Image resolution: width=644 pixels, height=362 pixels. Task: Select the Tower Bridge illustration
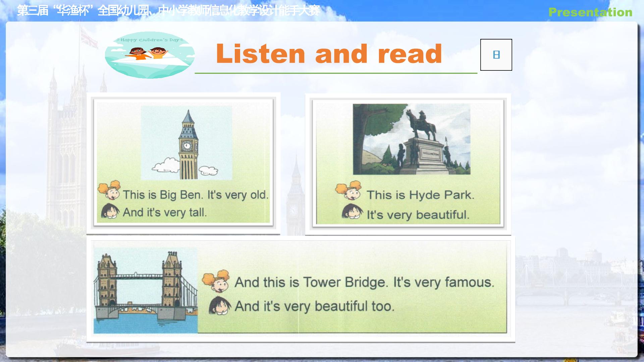coord(146,290)
